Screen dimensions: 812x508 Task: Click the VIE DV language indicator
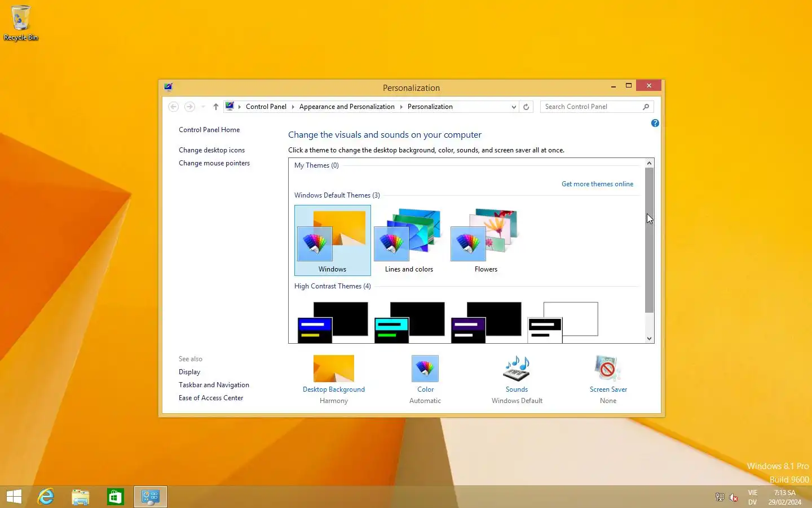tap(753, 497)
